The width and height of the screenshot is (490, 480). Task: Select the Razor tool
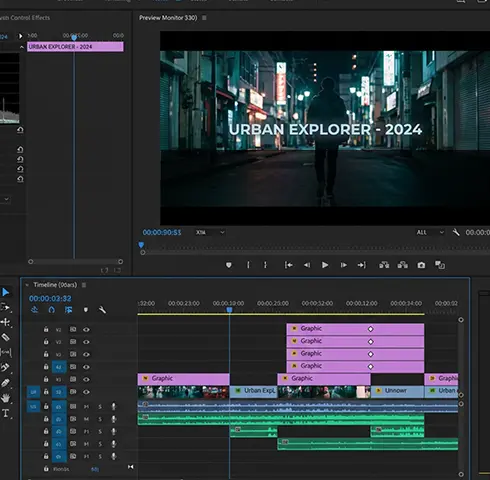coord(5,337)
